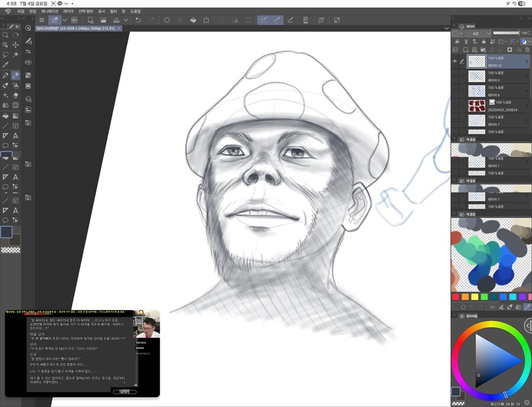Adjust the layer opacity stepper arrows
This screenshot has width=532, height=407.
tap(530, 33)
